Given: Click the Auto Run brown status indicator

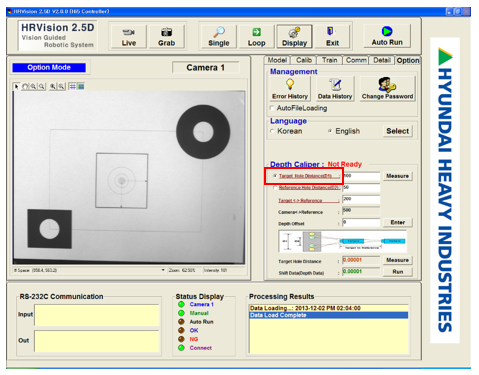Looking at the screenshot, I should pos(181,322).
